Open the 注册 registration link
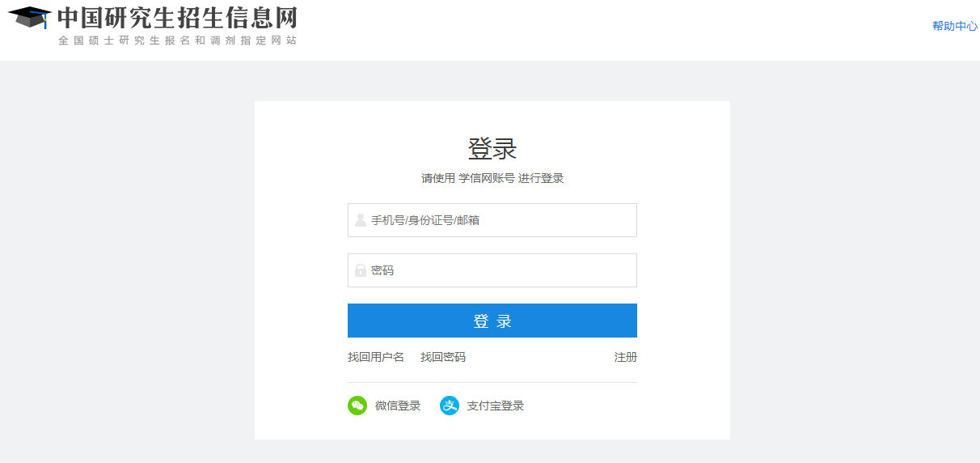 coord(625,357)
